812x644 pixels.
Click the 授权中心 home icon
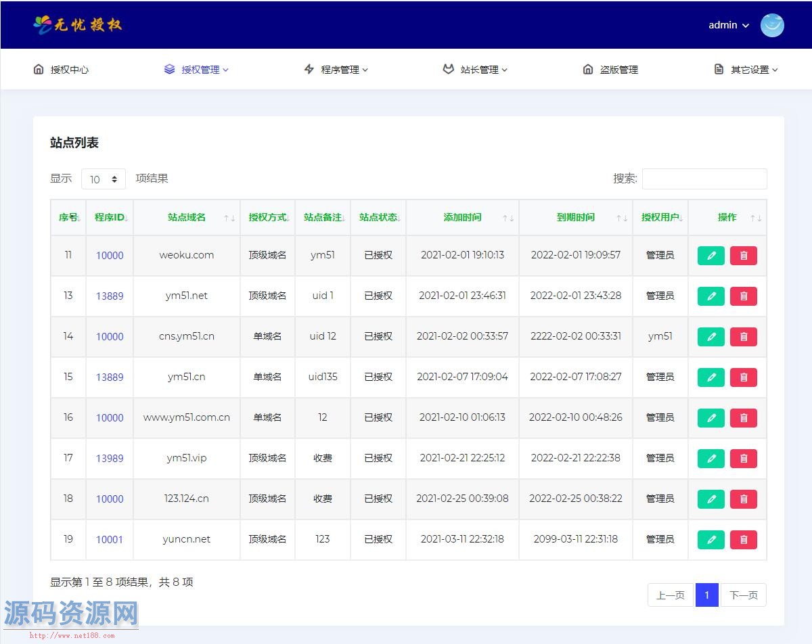39,69
